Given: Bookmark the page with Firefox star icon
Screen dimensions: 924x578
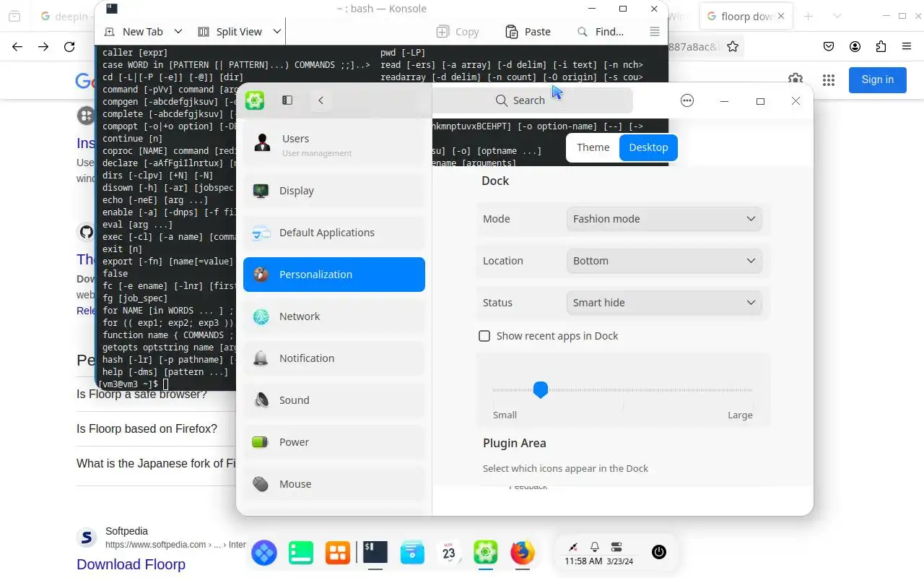Looking at the screenshot, I should (x=733, y=47).
